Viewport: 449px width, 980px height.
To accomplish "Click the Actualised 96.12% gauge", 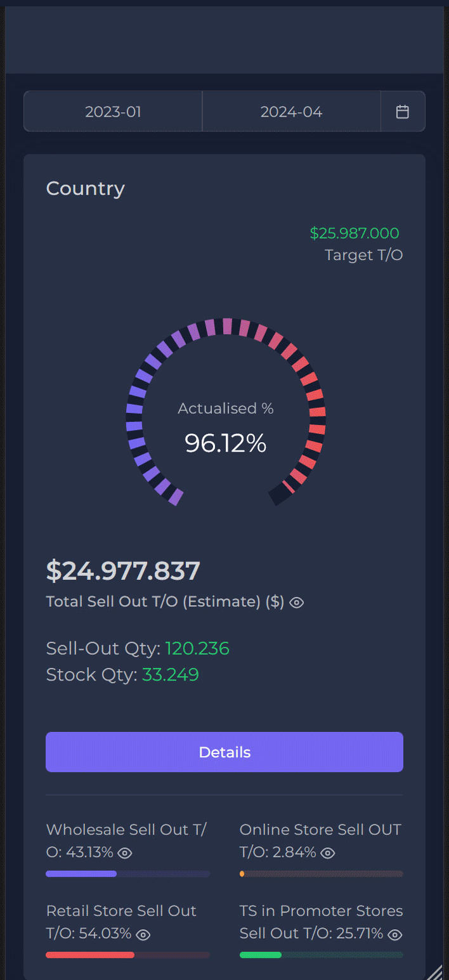I will click(x=225, y=412).
